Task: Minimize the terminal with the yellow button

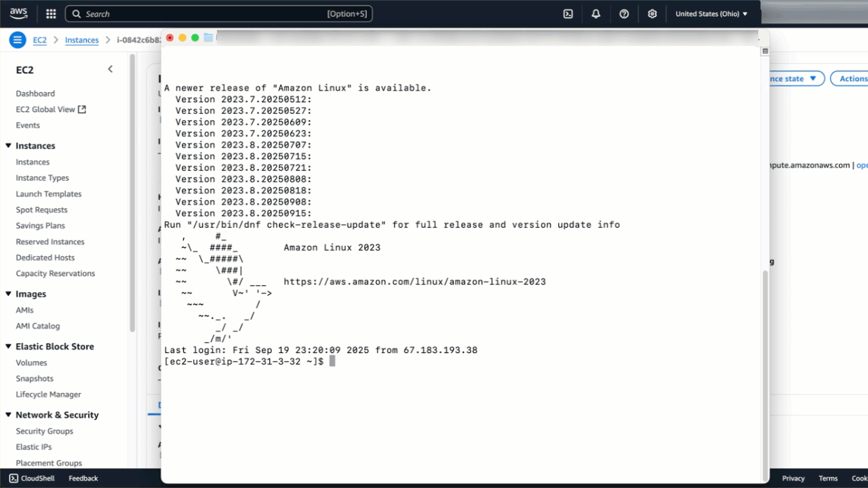Action: pos(182,38)
